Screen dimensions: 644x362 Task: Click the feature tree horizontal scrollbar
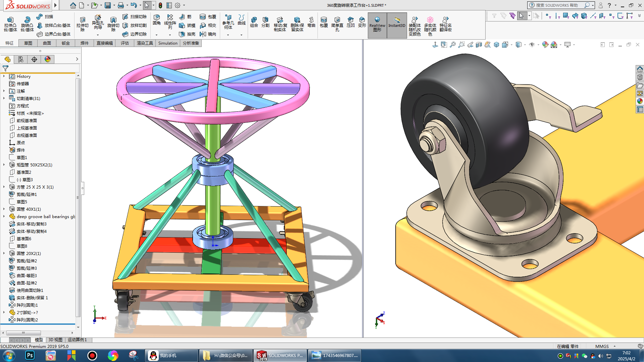click(x=23, y=333)
